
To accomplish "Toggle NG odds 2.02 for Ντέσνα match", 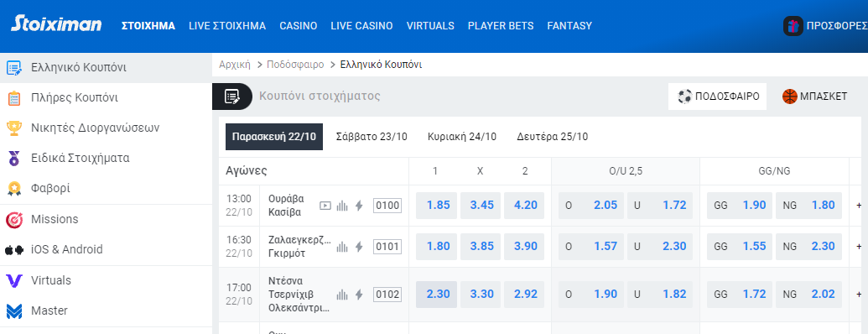I will 808,294.
